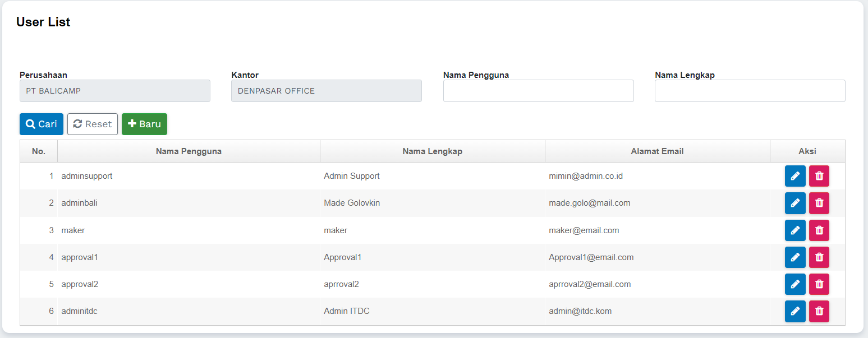Edit the adminbali user row
Viewport: 868px width, 338px height.
(x=794, y=203)
